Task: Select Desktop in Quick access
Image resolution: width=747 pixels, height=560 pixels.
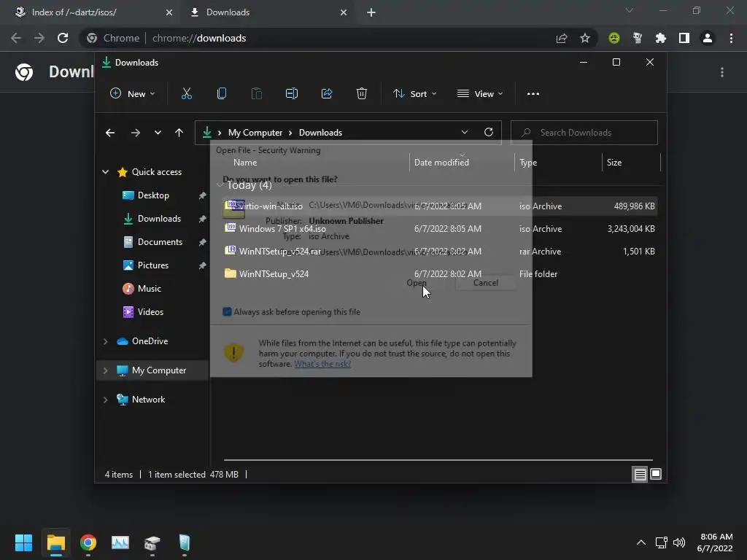Action: point(153,195)
